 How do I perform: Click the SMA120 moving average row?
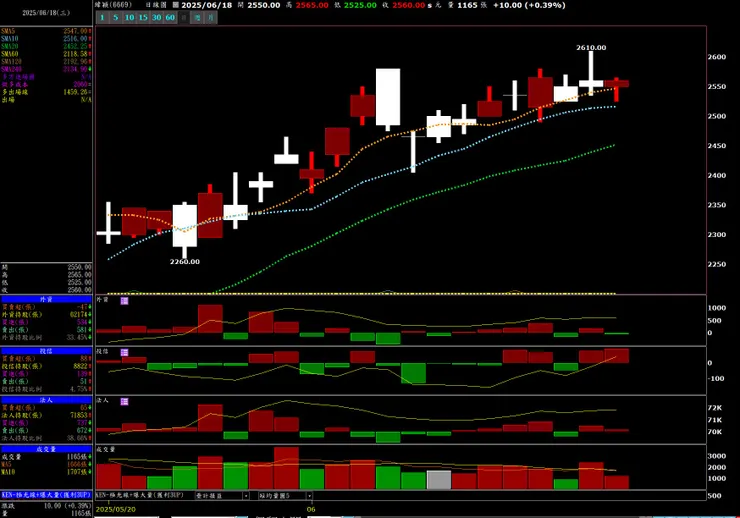46,61
